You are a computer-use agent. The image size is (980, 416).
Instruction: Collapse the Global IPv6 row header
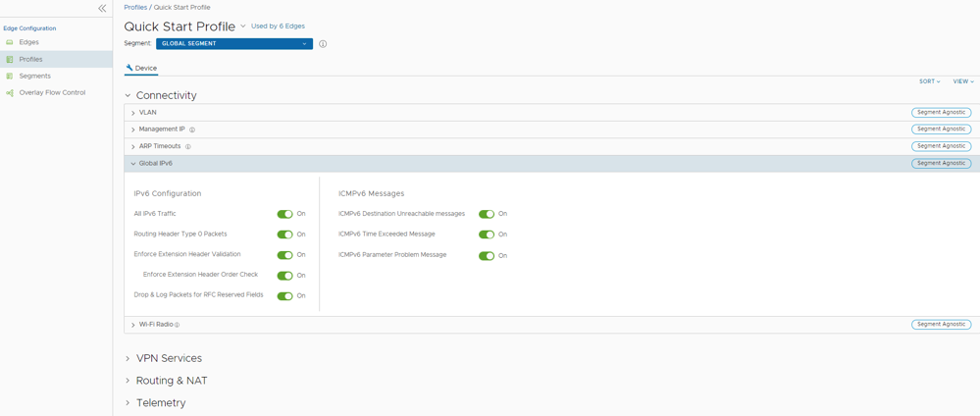pos(133,164)
